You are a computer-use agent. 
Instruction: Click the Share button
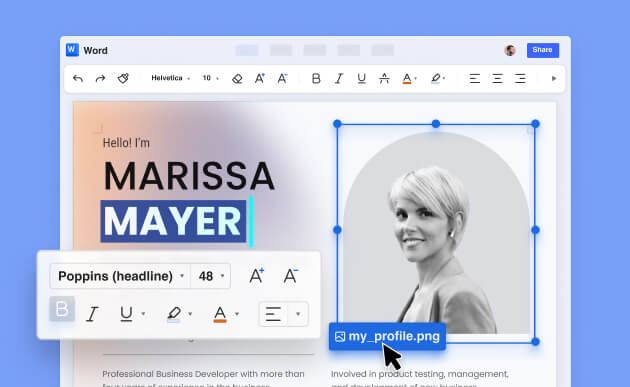coord(543,50)
